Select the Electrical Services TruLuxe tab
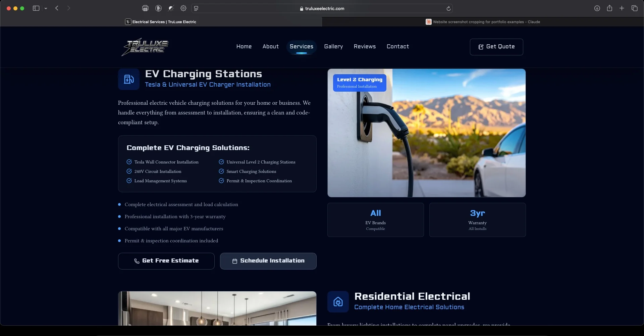 pyautogui.click(x=161, y=22)
